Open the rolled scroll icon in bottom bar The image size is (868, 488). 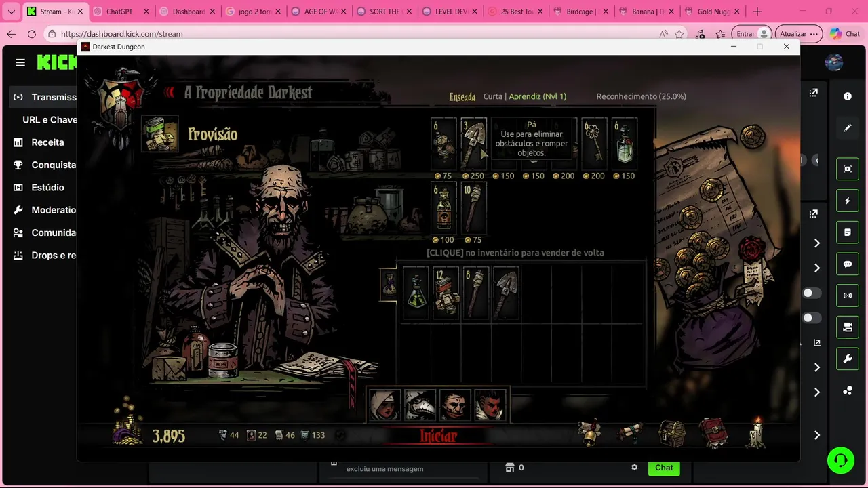click(630, 433)
